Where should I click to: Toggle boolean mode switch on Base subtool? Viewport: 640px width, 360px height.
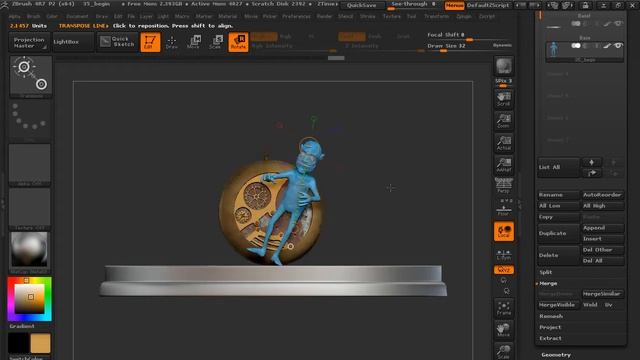[x=576, y=46]
